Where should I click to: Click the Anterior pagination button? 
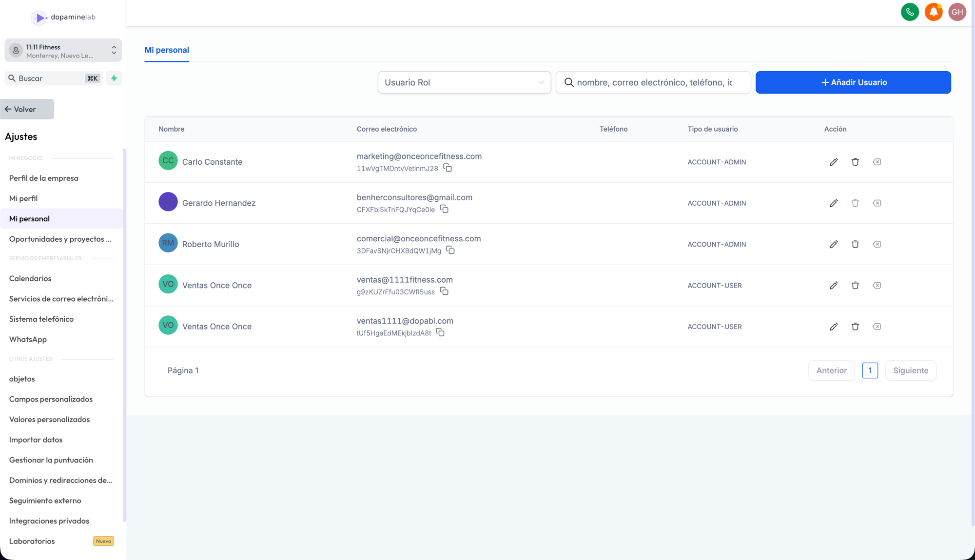pyautogui.click(x=831, y=370)
